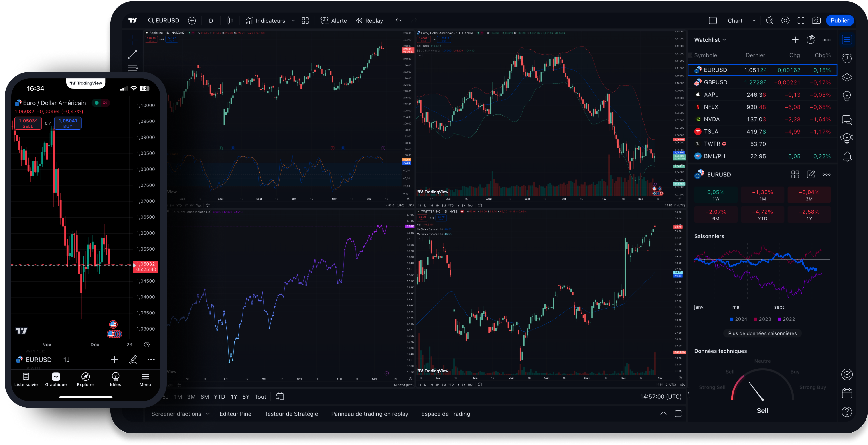
Task: Click the Alerte clock icon
Action: click(324, 20)
